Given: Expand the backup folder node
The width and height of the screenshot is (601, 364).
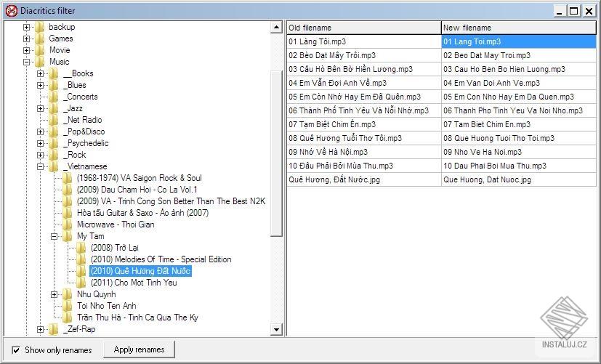Looking at the screenshot, I should (26, 27).
